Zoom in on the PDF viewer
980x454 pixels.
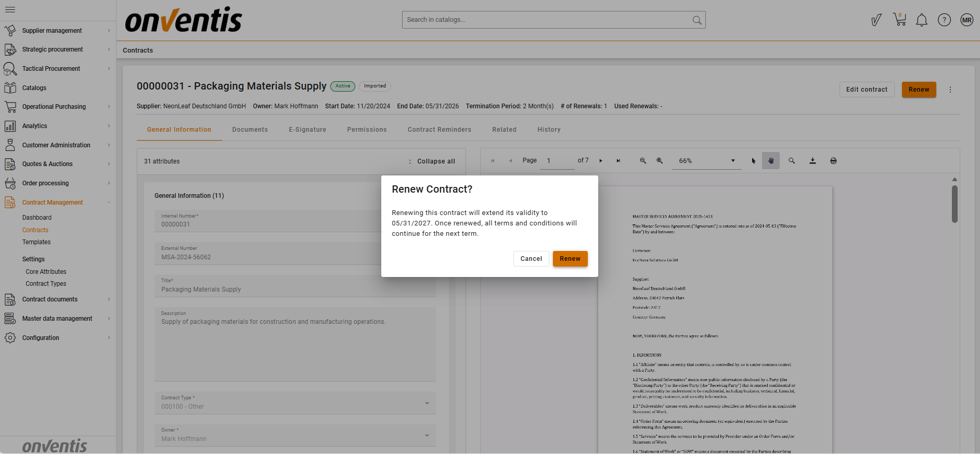coord(659,161)
